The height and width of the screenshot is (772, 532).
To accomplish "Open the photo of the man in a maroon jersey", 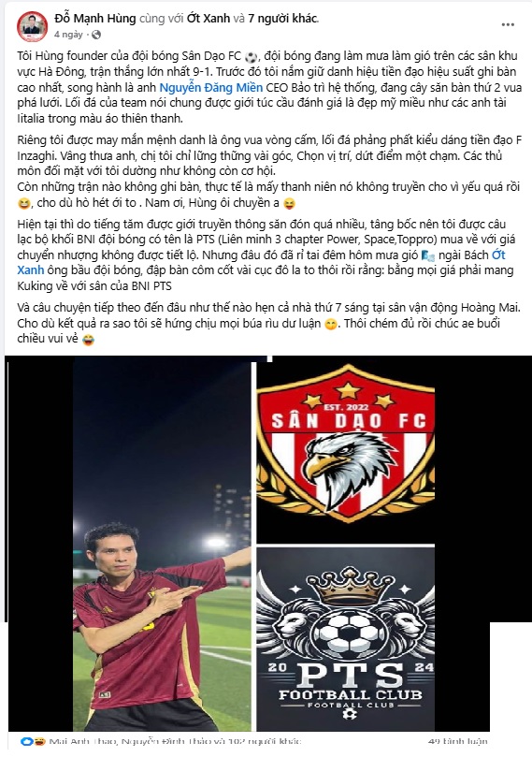I will [162, 544].
